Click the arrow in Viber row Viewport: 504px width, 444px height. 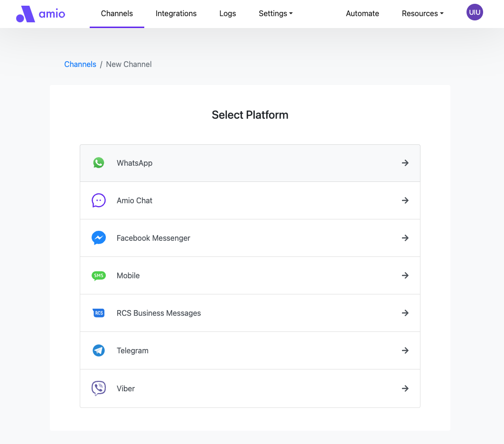[405, 388]
